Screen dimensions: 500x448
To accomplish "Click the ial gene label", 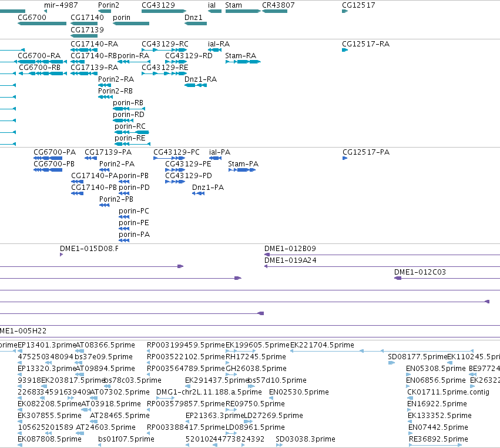I will 212,5.
